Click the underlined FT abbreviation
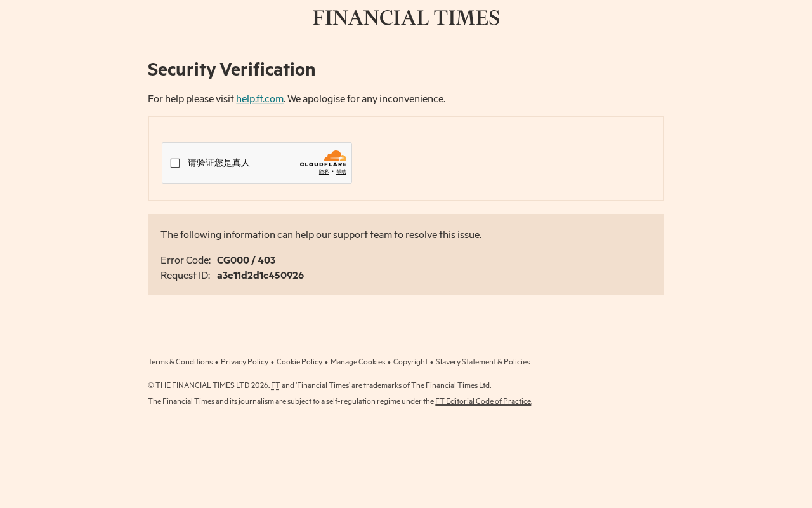This screenshot has width=812, height=508. point(275,385)
